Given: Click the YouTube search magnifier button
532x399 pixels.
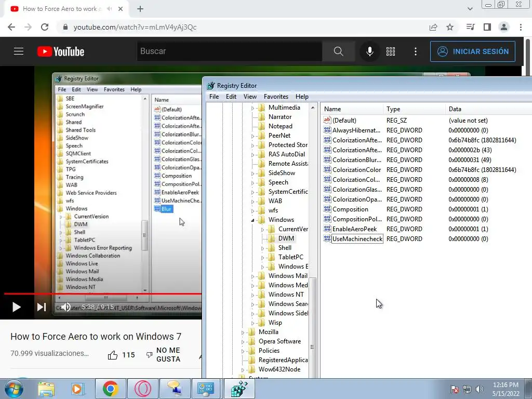Looking at the screenshot, I should [x=338, y=51].
